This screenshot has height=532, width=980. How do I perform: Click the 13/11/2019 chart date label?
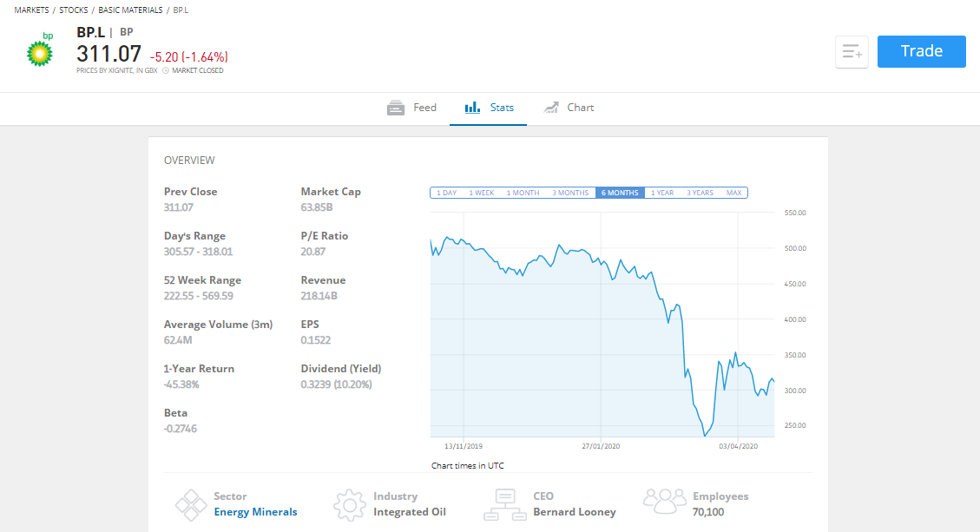tap(464, 446)
